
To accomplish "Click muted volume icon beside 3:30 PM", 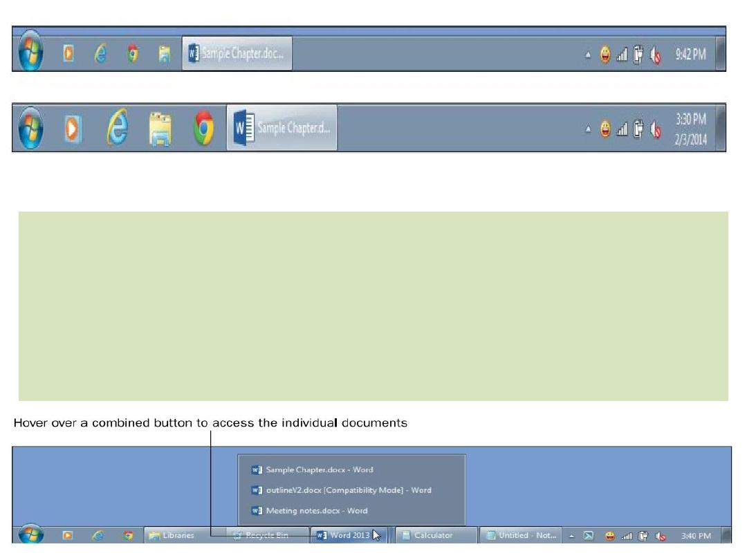I will pos(656,129).
